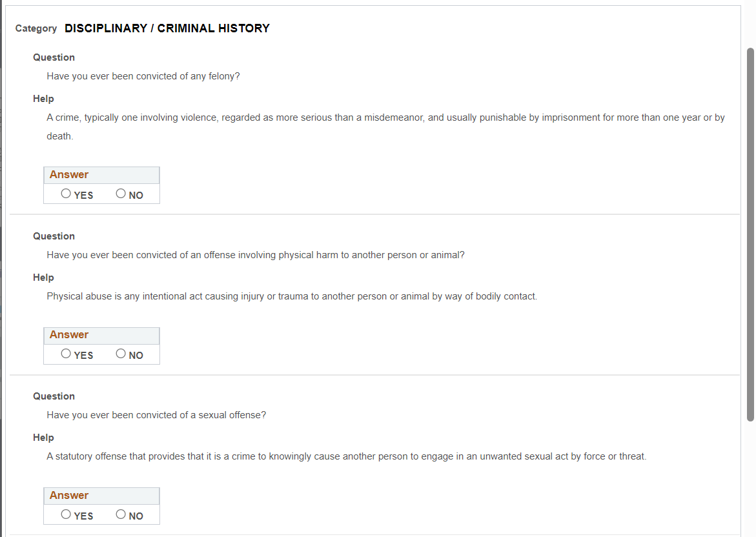Mark NO for the sexual offense question
The height and width of the screenshot is (537, 756).
tap(121, 514)
